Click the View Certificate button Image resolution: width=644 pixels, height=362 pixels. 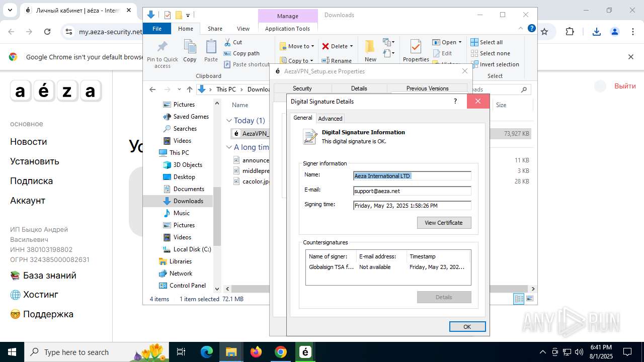(444, 223)
